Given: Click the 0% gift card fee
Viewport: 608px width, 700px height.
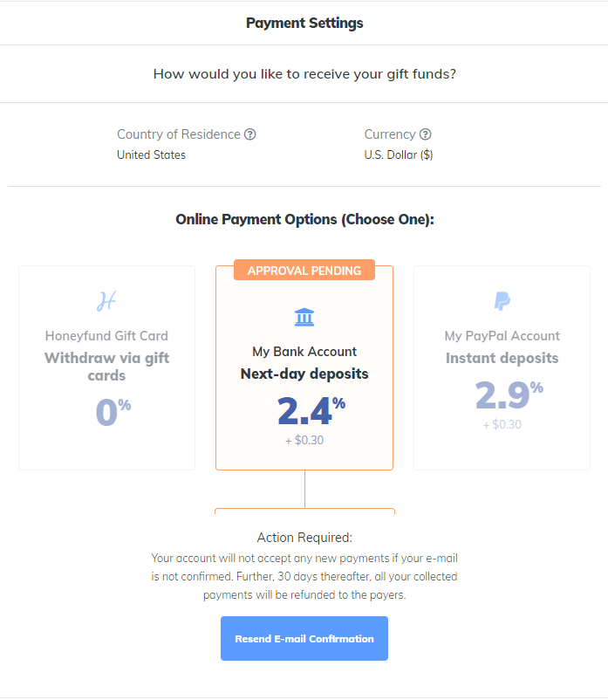Looking at the screenshot, I should [x=113, y=412].
